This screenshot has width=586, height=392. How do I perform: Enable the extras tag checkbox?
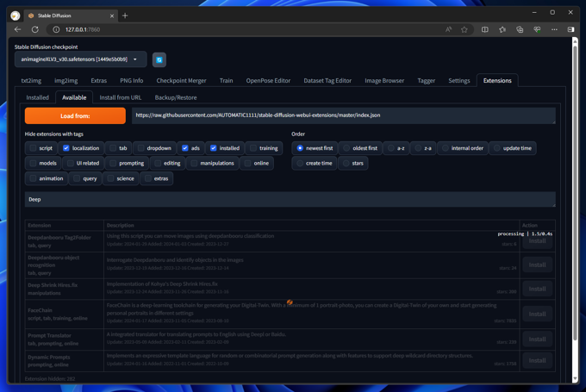pyautogui.click(x=148, y=178)
